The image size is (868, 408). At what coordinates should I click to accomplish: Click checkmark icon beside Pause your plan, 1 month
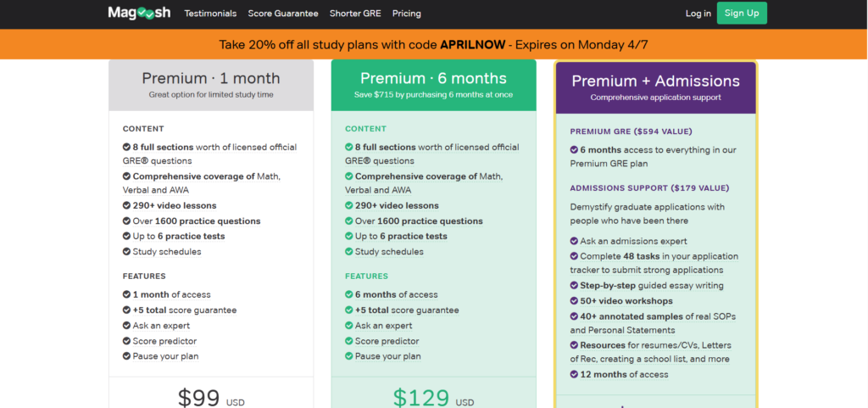127,356
